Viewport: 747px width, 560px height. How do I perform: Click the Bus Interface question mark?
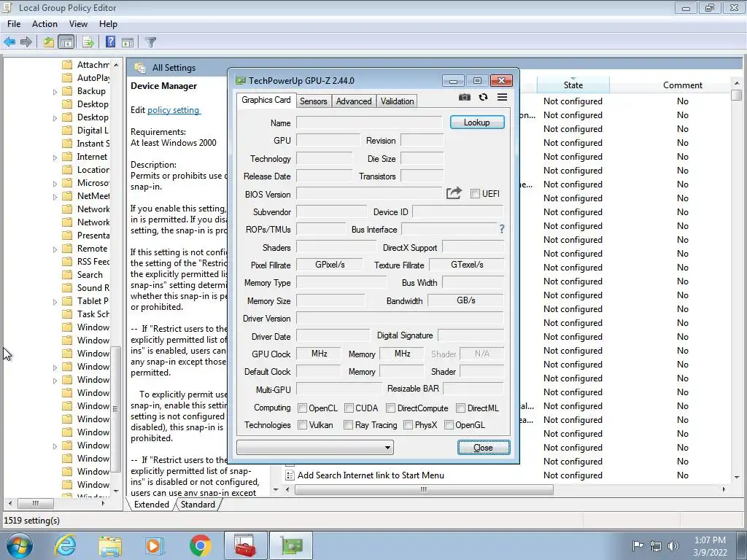click(x=502, y=229)
